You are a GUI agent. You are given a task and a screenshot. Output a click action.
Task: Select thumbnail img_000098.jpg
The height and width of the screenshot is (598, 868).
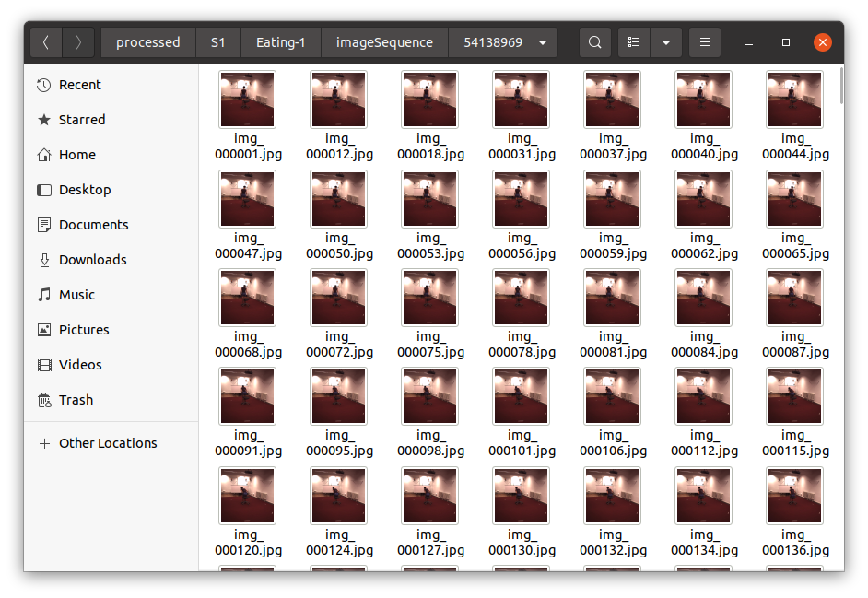430,396
